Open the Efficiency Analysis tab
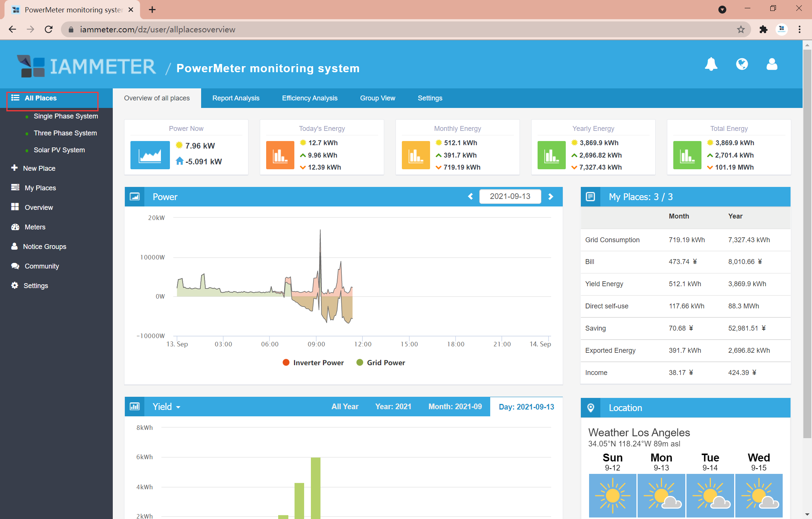The width and height of the screenshot is (812, 519). point(309,98)
